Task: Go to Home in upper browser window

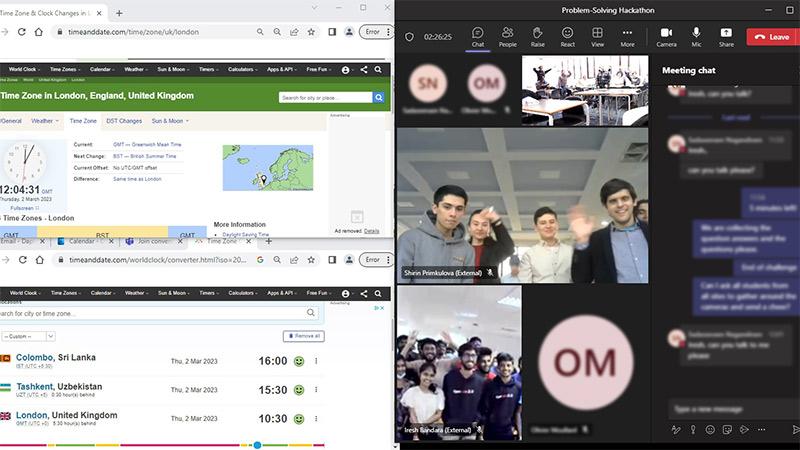Action: pos(38,32)
